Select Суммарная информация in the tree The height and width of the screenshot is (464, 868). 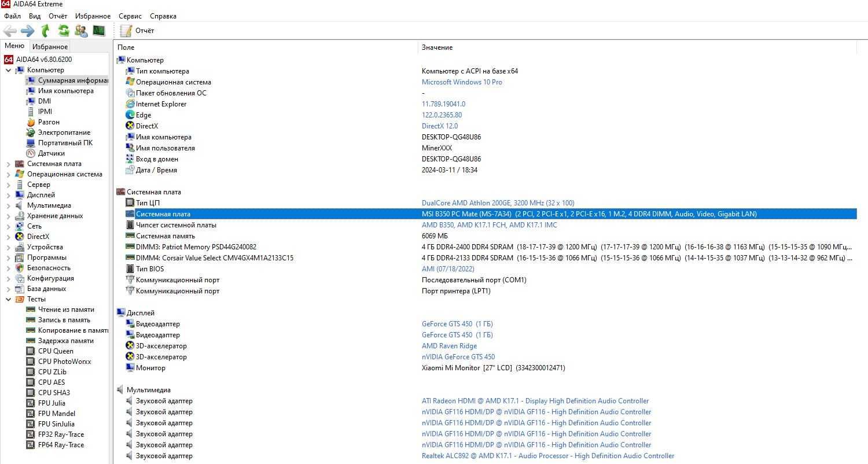73,80
